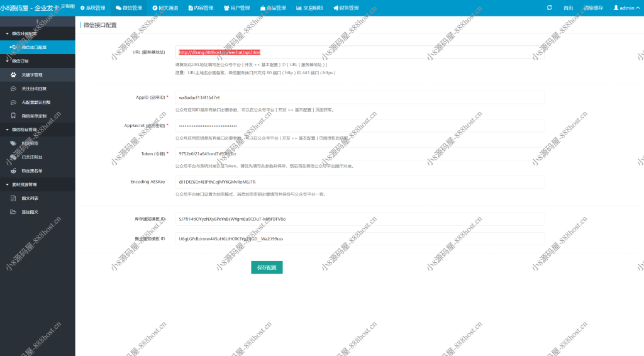Open the 用户管理 top menu

237,8
